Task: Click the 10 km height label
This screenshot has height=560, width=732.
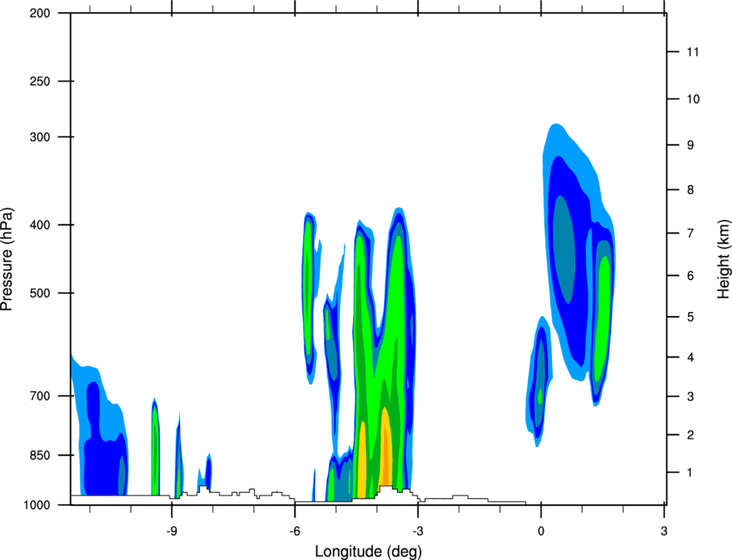Action: [x=693, y=99]
